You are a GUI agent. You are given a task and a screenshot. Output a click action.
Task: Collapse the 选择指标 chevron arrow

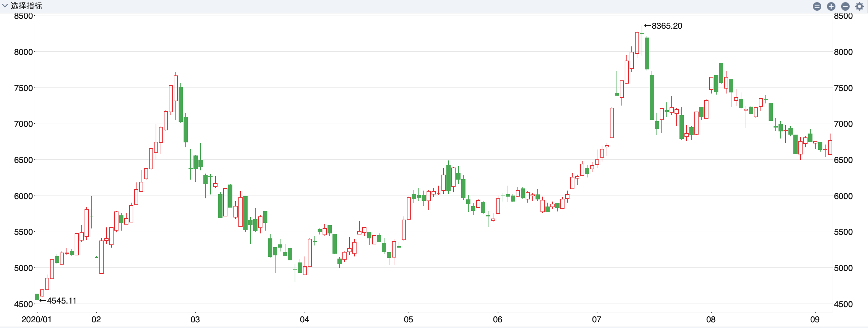coord(5,6)
